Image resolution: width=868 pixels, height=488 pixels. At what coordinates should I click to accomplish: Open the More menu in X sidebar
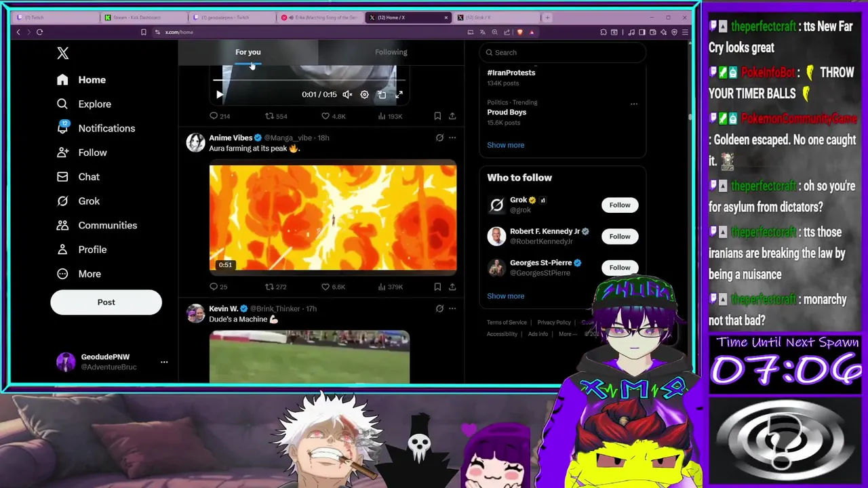79,274
